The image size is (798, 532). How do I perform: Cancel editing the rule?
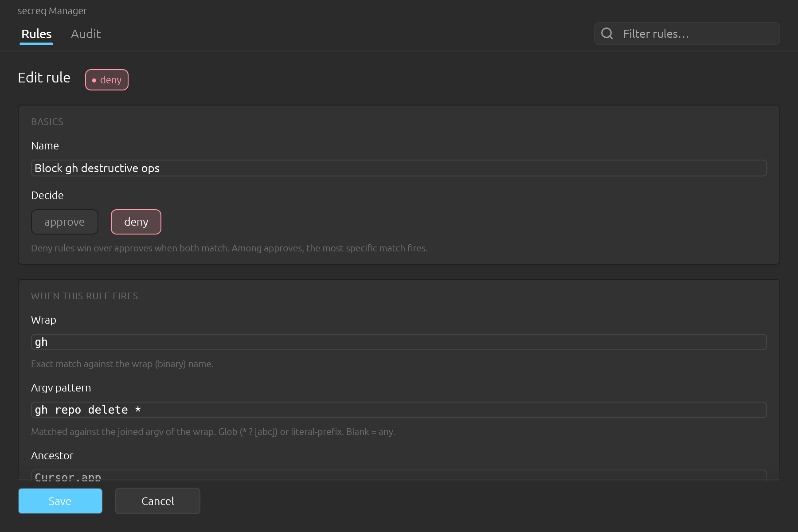coord(158,501)
